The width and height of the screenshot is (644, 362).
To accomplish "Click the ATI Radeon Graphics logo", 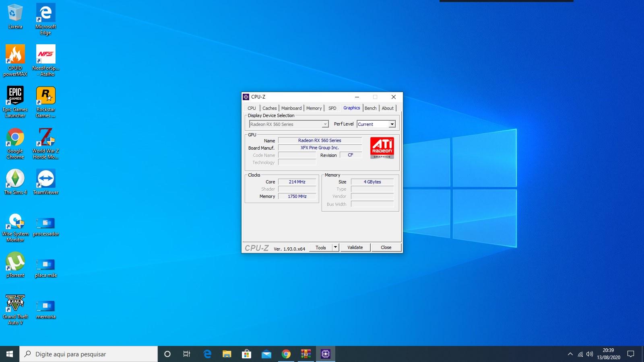I will click(x=382, y=148).
